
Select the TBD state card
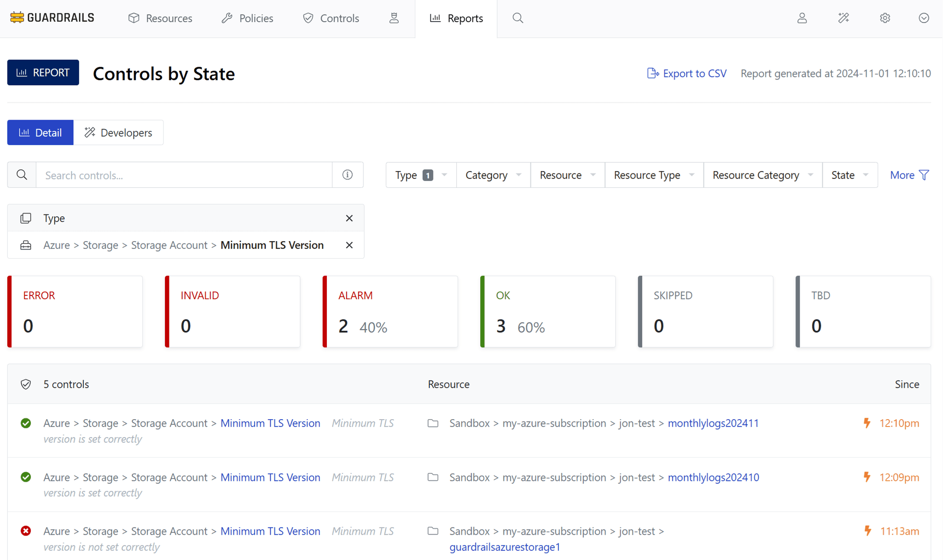point(863,312)
